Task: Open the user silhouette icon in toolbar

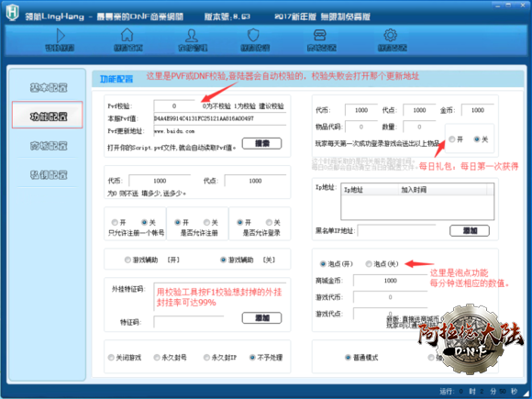Action: (192, 35)
